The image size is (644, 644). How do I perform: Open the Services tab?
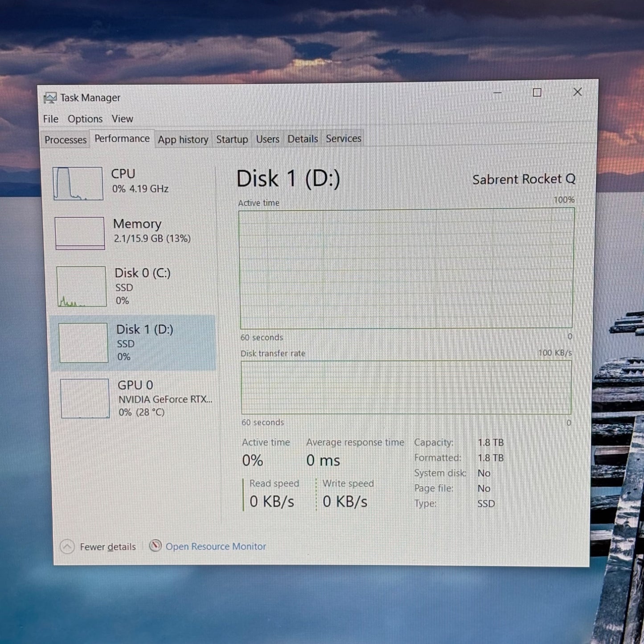(x=344, y=139)
